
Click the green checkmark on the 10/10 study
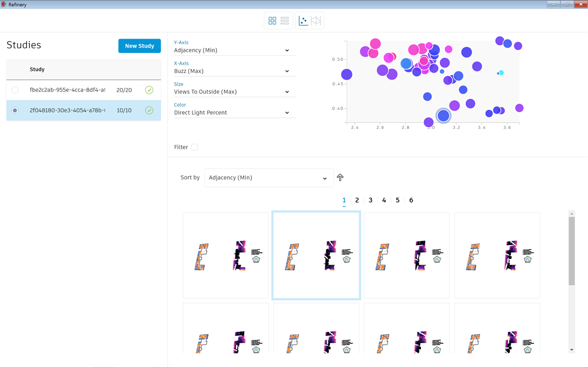point(149,110)
